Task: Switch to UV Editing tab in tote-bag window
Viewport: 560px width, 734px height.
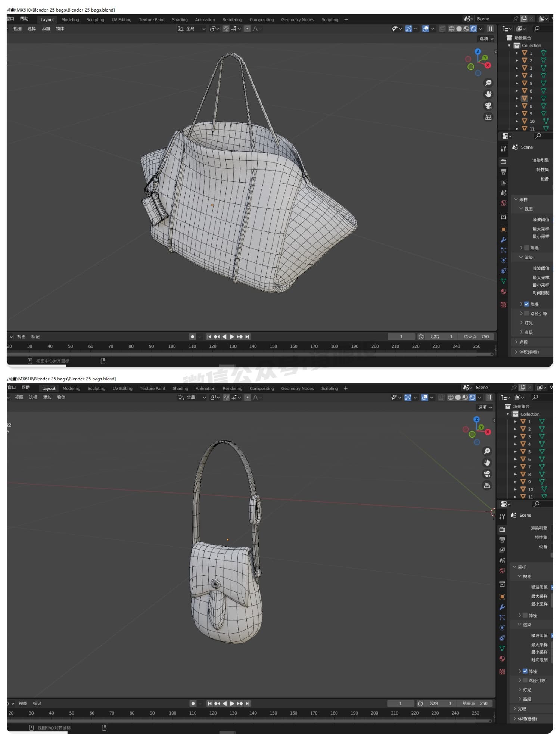Action: [121, 20]
